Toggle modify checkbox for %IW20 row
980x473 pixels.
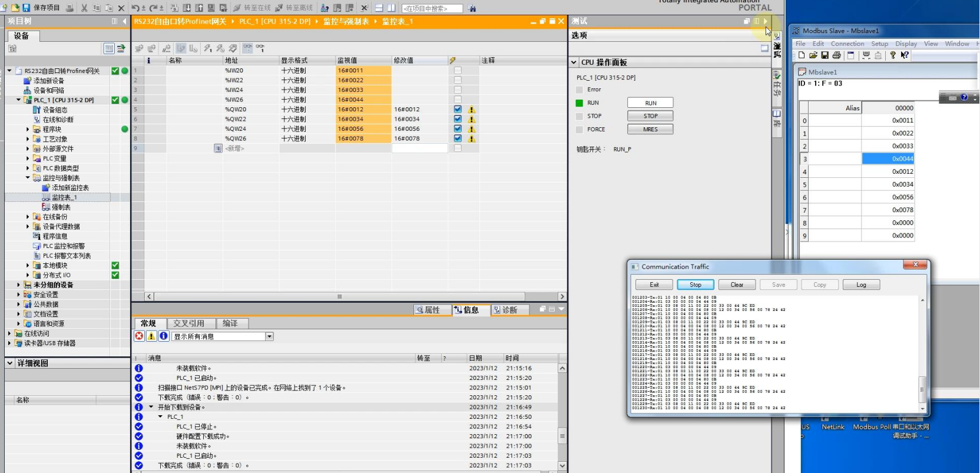[458, 70]
